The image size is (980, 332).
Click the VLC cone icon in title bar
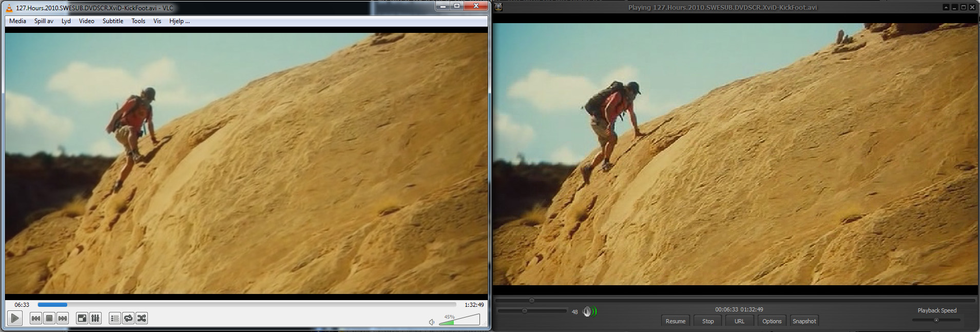click(9, 8)
